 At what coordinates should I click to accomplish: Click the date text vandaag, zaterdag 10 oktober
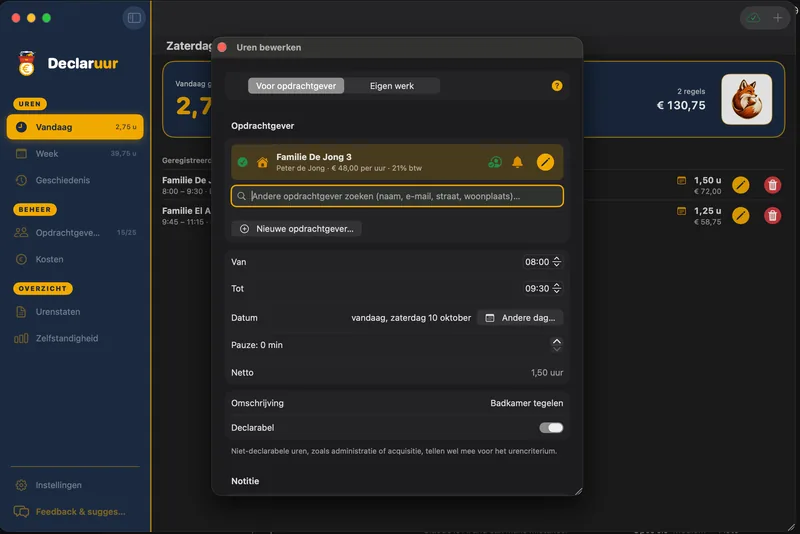click(411, 318)
